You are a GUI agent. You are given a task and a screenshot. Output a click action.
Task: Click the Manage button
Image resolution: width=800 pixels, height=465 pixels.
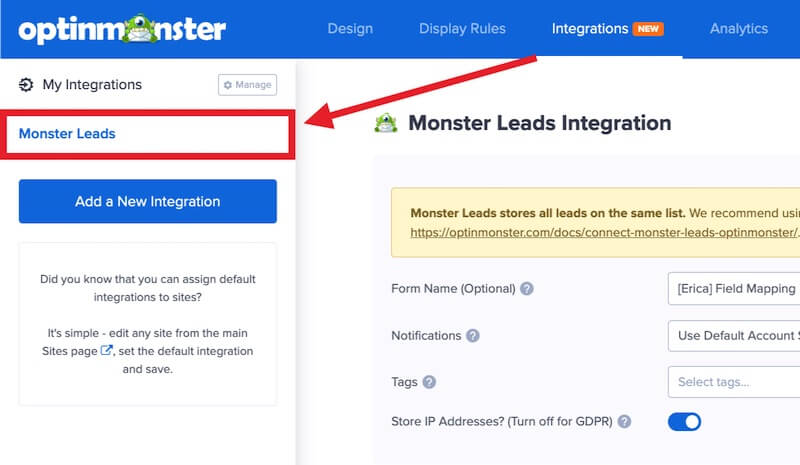(x=247, y=85)
